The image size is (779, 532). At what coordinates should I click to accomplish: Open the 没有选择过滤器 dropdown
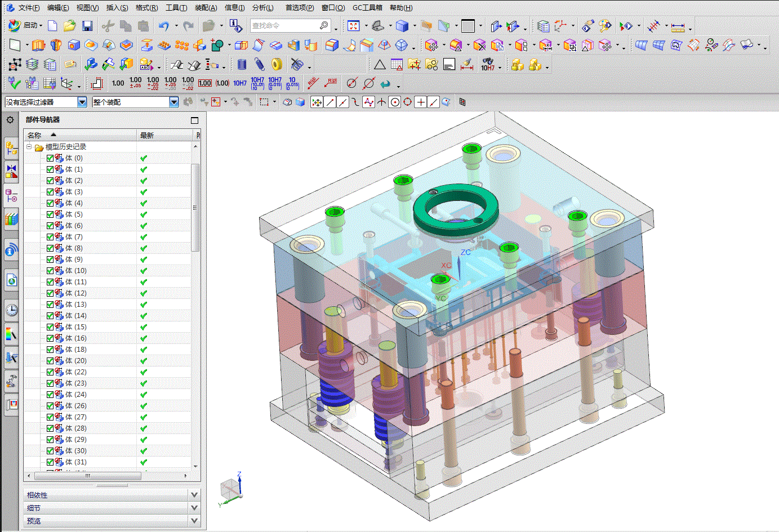[x=82, y=102]
